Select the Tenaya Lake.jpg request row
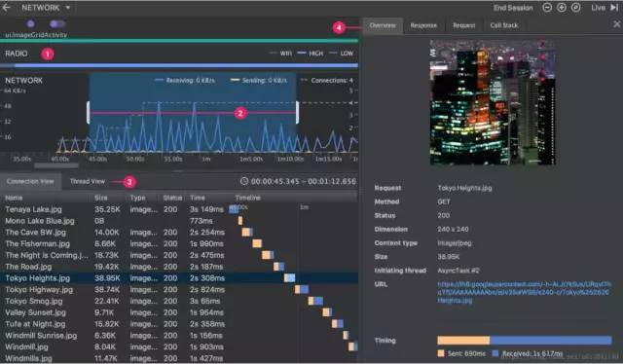This screenshot has width=623, height=364. tap(179, 209)
